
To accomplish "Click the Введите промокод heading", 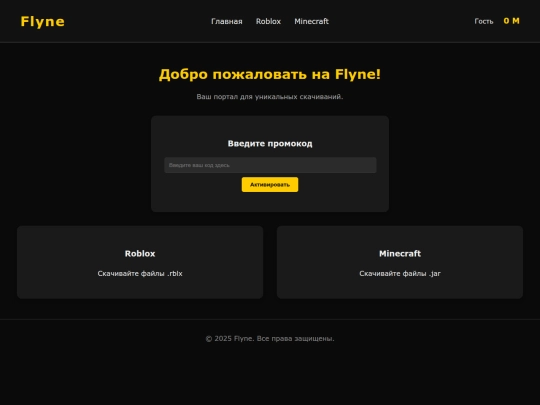I will tap(270, 144).
